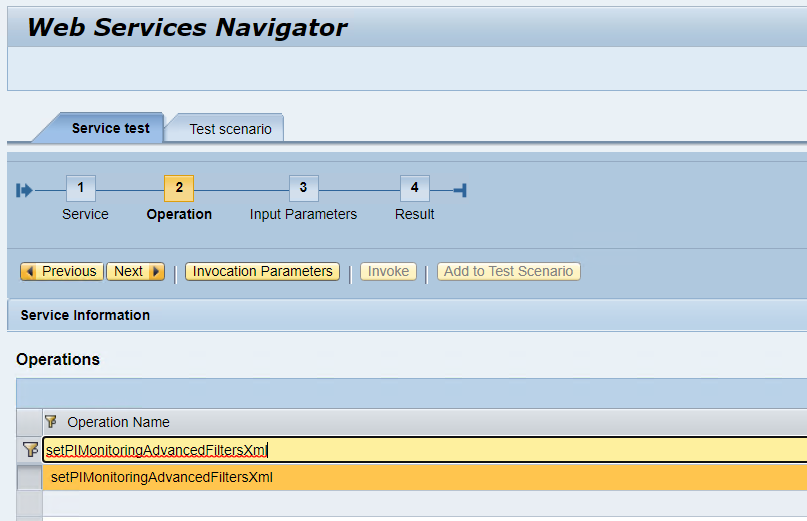Click the filter icon in the Operation Name header
This screenshot has width=807, height=521.
tap(51, 422)
